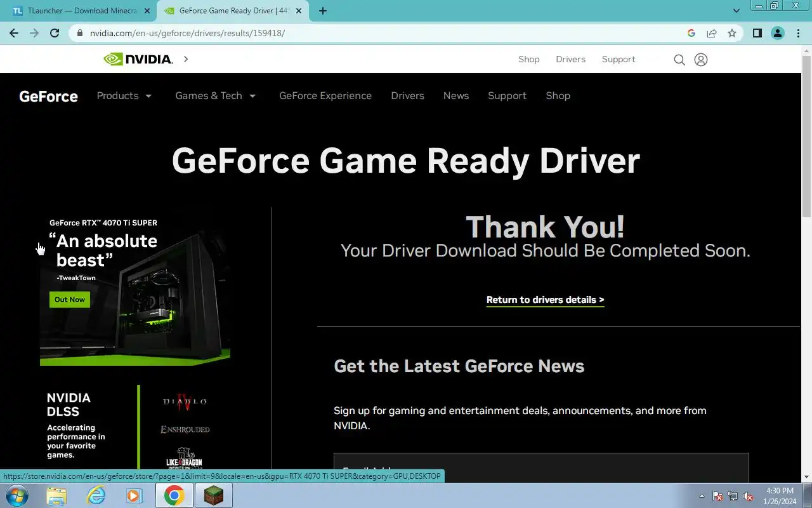Click Shop link in top header
Image resolution: width=812 pixels, height=508 pixels.
529,59
